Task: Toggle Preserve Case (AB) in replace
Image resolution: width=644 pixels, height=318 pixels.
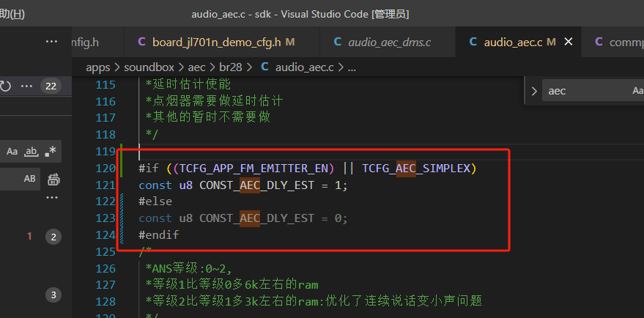Action: [29, 179]
